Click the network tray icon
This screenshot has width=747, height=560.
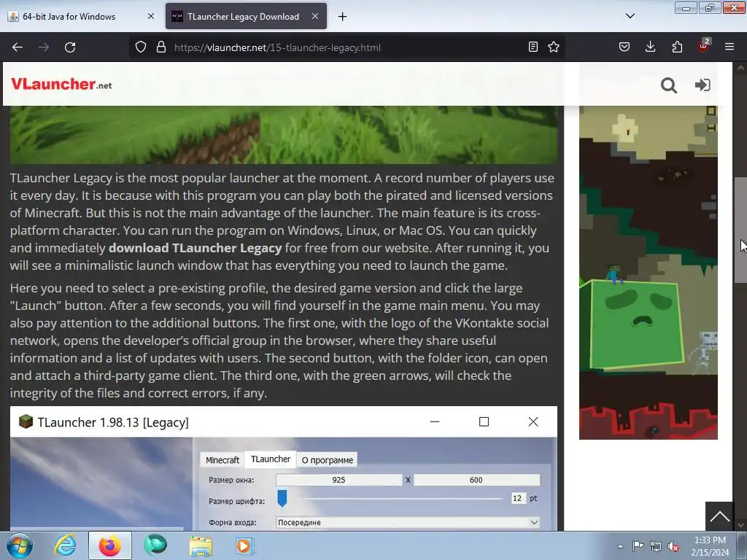tap(656, 546)
